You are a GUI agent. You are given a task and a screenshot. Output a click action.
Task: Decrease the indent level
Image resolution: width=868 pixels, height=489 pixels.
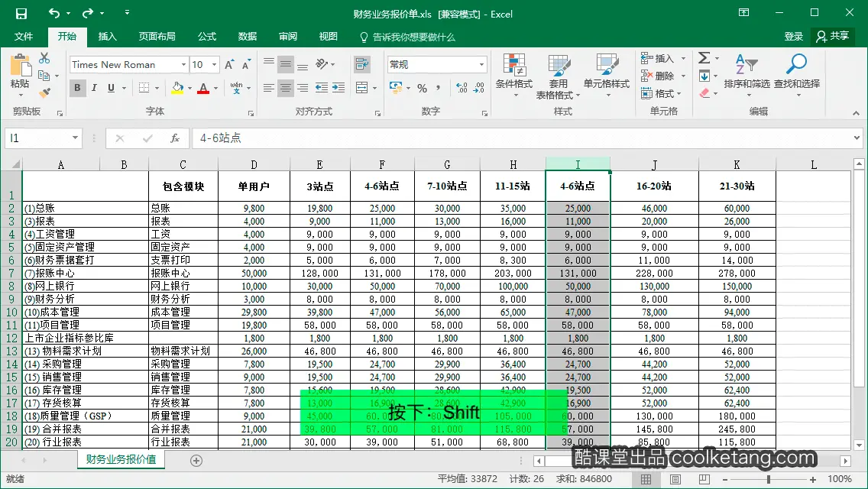click(321, 88)
